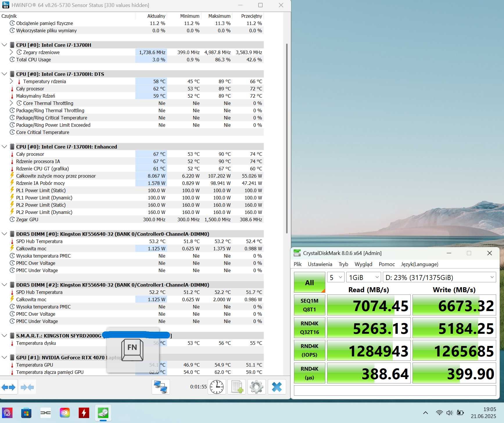Click the expand layout arrows icon in HWiNFO

click(x=8, y=387)
